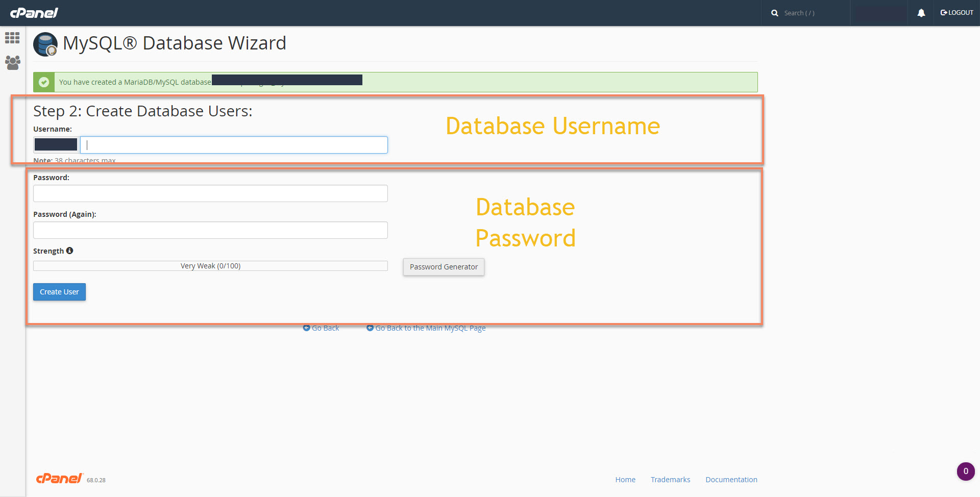Click the purple notification counter badge

(x=965, y=471)
